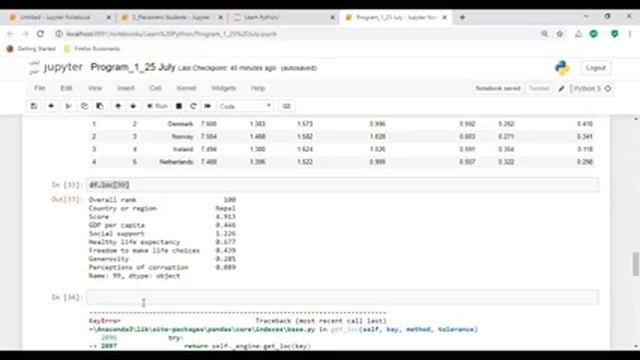This screenshot has height=360, width=640.
Task: Click the Python 3 kernel idle circle
Action: coord(608,89)
